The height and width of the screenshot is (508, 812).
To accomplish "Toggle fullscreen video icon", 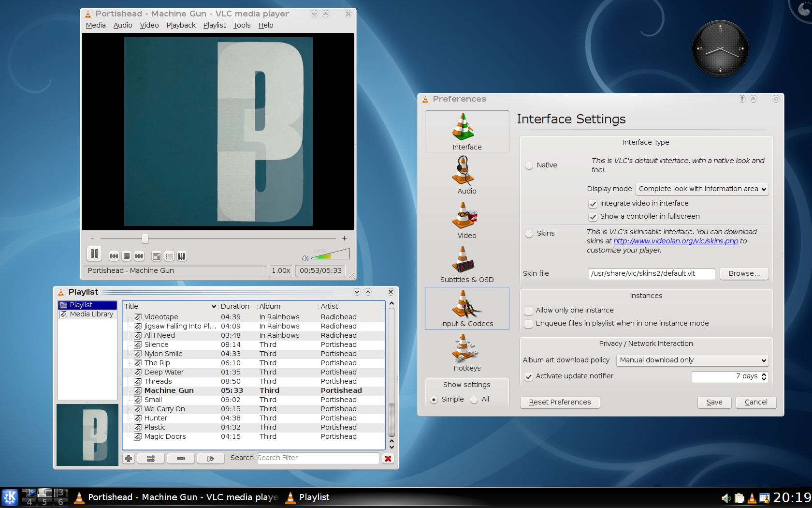I will coord(156,256).
